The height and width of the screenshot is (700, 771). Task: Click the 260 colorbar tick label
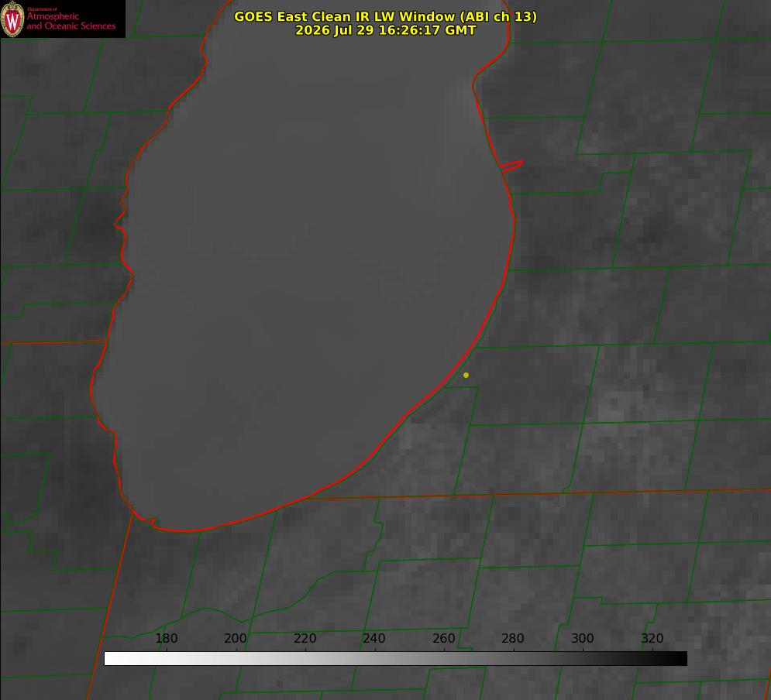[443, 638]
